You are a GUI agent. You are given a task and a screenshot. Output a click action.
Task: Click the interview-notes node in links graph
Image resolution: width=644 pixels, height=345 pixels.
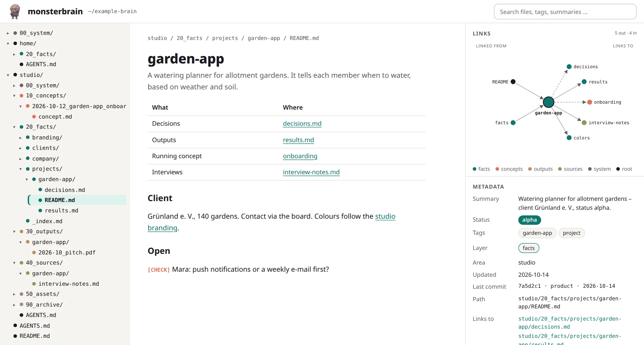click(584, 123)
